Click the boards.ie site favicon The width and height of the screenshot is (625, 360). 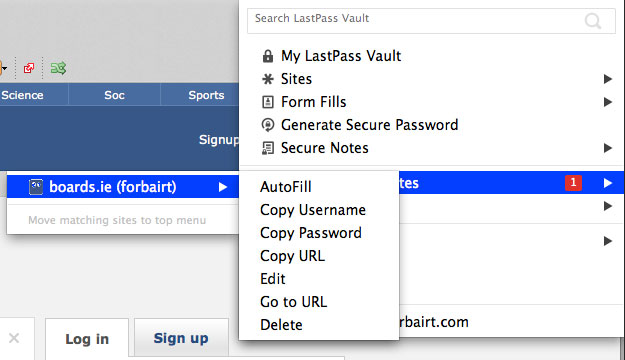tap(36, 187)
